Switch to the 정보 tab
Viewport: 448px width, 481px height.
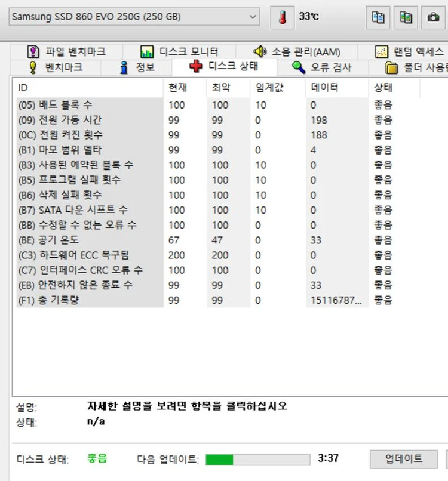pos(136,67)
